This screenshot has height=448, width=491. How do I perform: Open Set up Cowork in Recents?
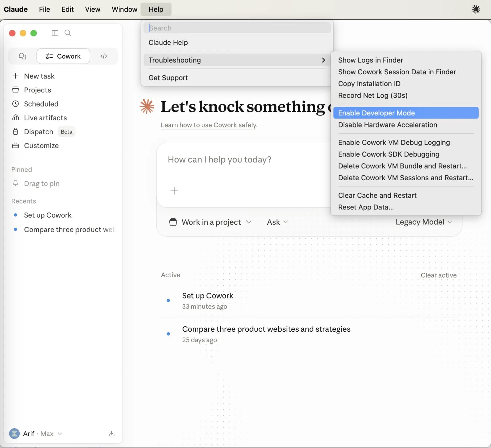coord(48,215)
